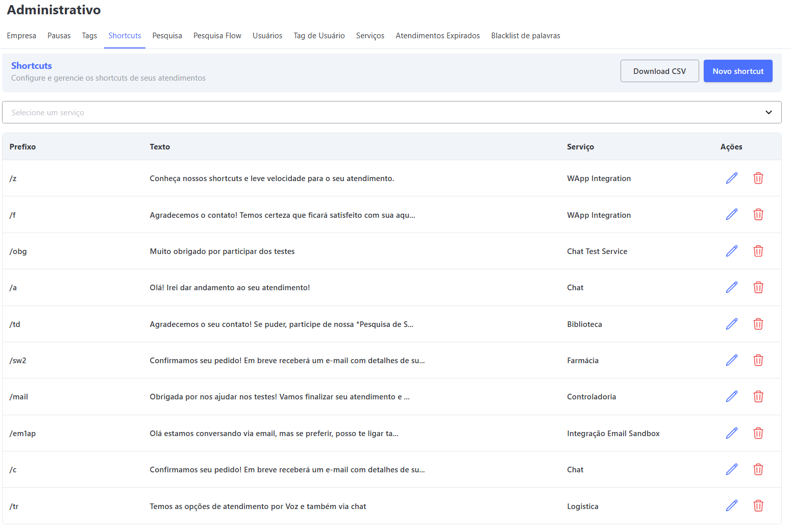The width and height of the screenshot is (791, 532).
Task: Create a new shortcut with Novo shortcut
Action: pos(738,71)
